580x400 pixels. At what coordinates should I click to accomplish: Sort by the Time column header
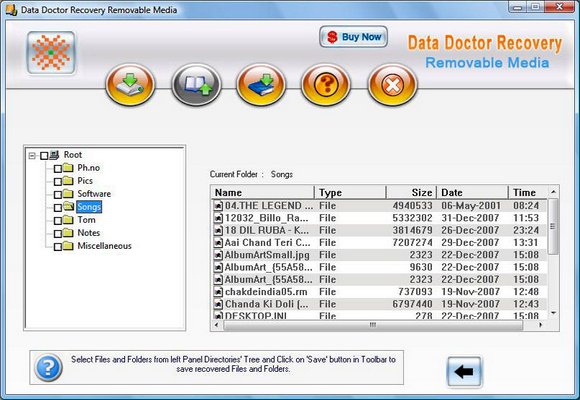pyautogui.click(x=528, y=192)
